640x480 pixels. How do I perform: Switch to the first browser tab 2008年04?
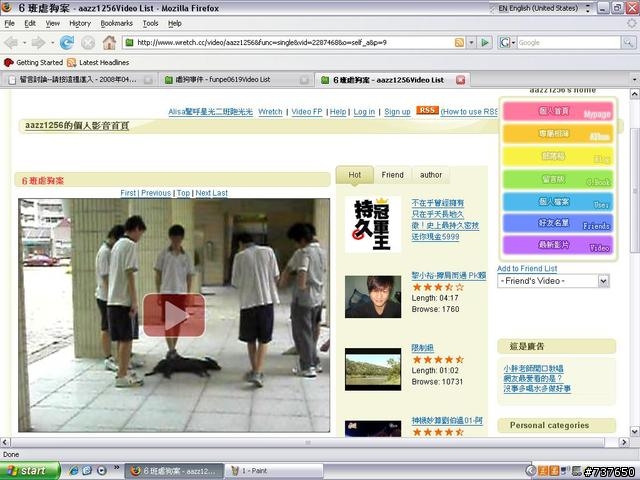pyautogui.click(x=79, y=80)
